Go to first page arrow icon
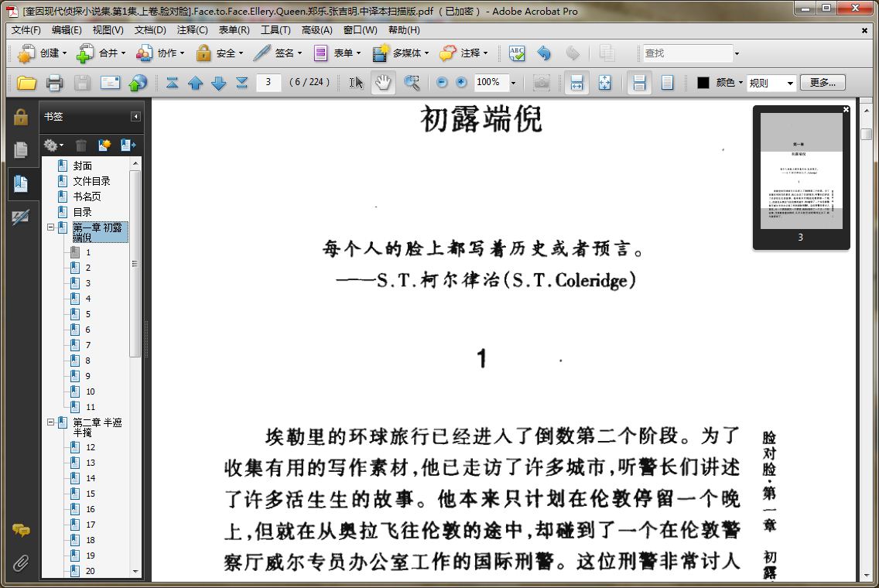Screen dimensions: 879x588 (x=172, y=83)
